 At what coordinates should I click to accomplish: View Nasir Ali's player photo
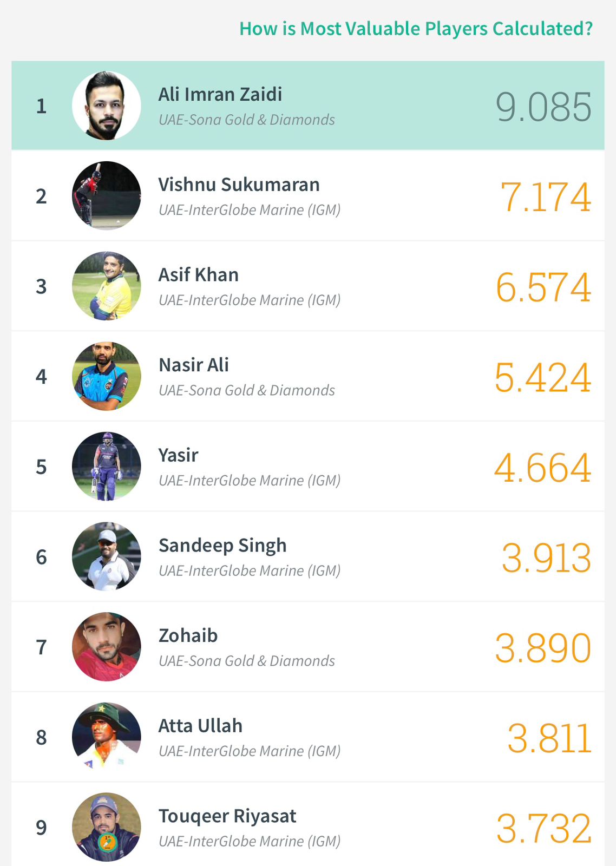(x=107, y=376)
